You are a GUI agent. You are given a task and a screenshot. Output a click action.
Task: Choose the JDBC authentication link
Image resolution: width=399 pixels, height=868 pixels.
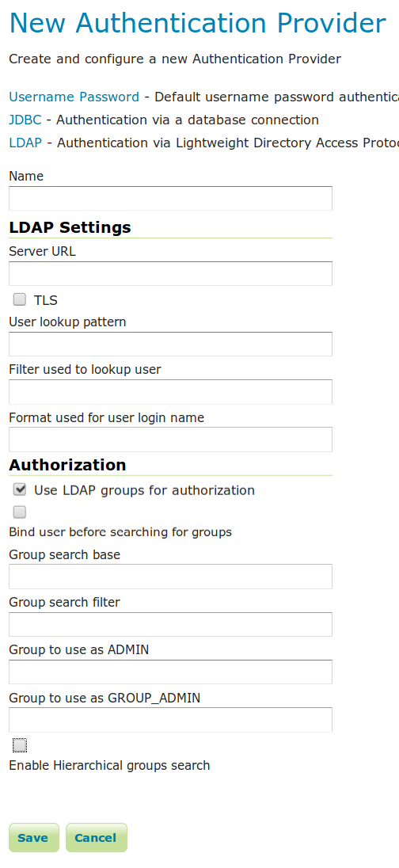pos(25,120)
